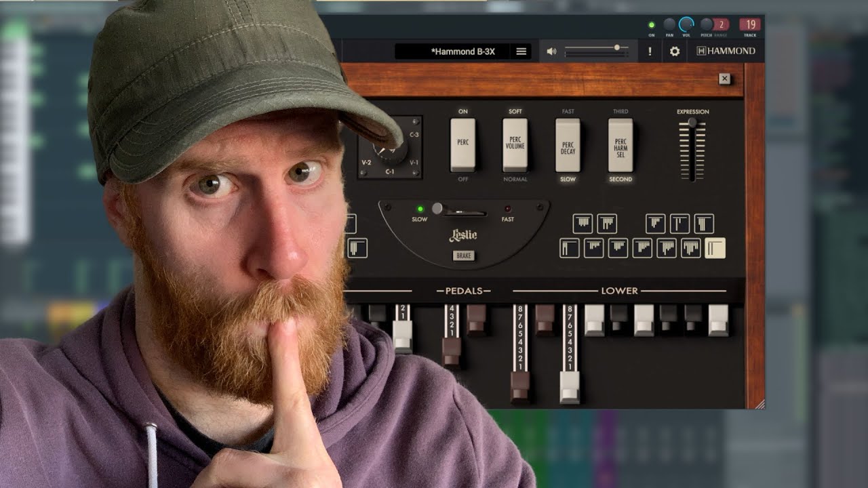This screenshot has height=488, width=868.
Task: Click the third Lower drawbar, white, pulled to 8
Action: tap(570, 387)
